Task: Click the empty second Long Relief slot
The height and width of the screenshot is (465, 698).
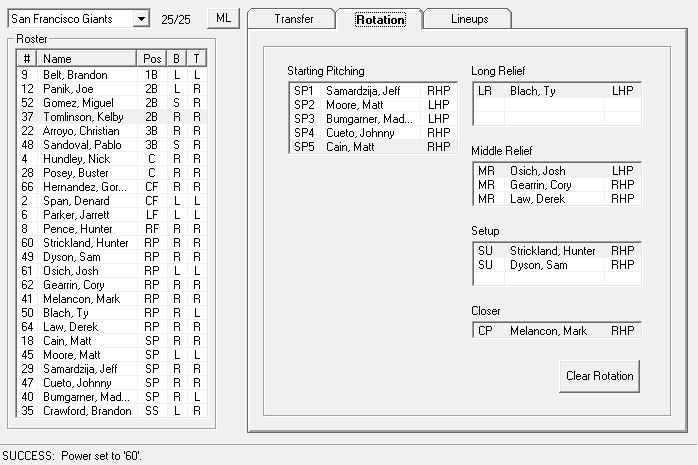Action: [x=555, y=105]
